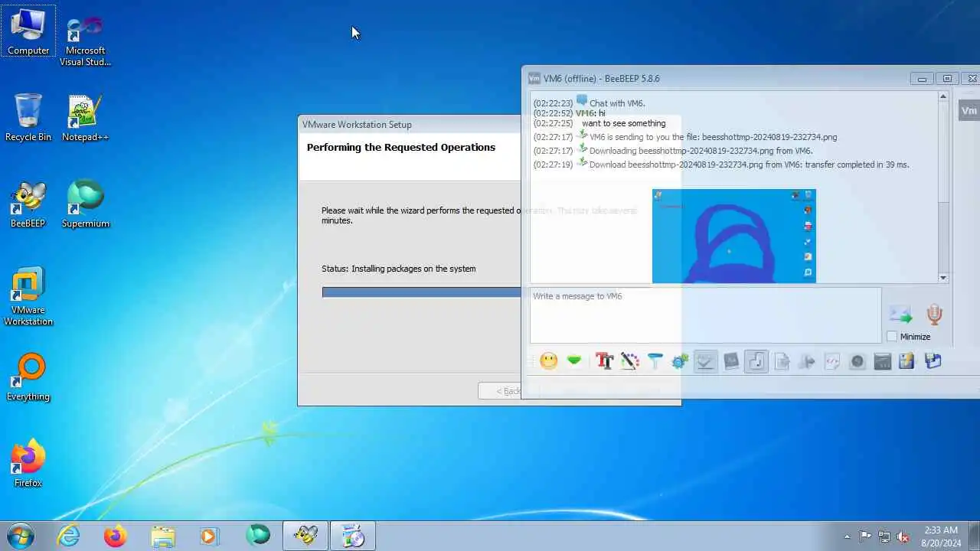The image size is (980, 551).
Task: Switch to BeeBEEP taskbar button
Action: [305, 536]
